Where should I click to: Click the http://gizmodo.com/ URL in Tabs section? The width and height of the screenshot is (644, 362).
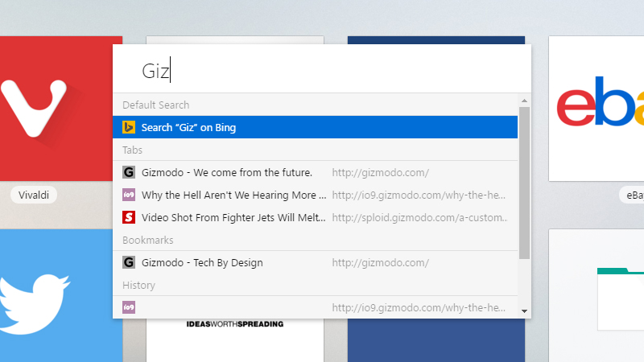pyautogui.click(x=380, y=172)
